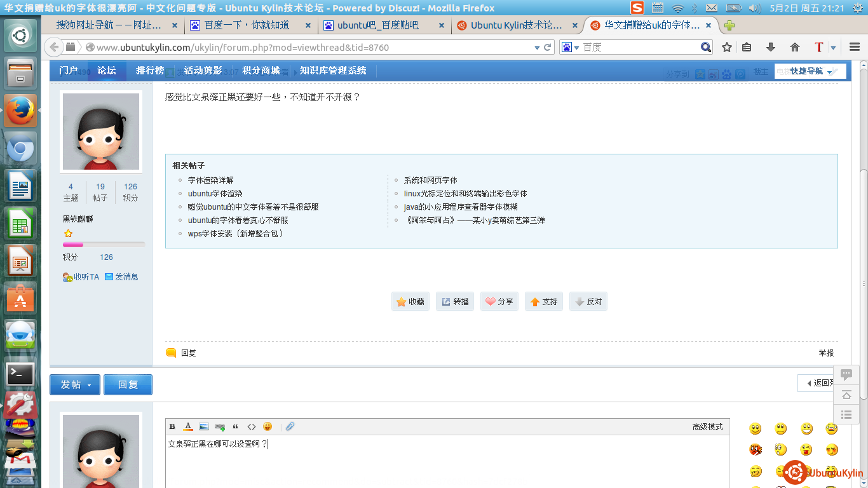
Task: Click into the reply text area
Action: pyautogui.click(x=445, y=464)
